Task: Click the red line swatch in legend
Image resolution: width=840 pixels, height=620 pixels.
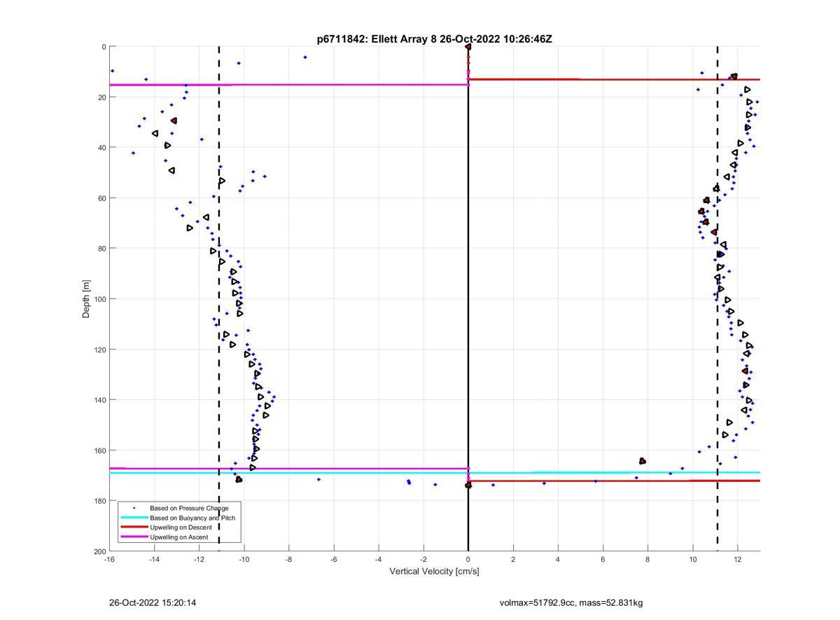Action: tap(134, 528)
